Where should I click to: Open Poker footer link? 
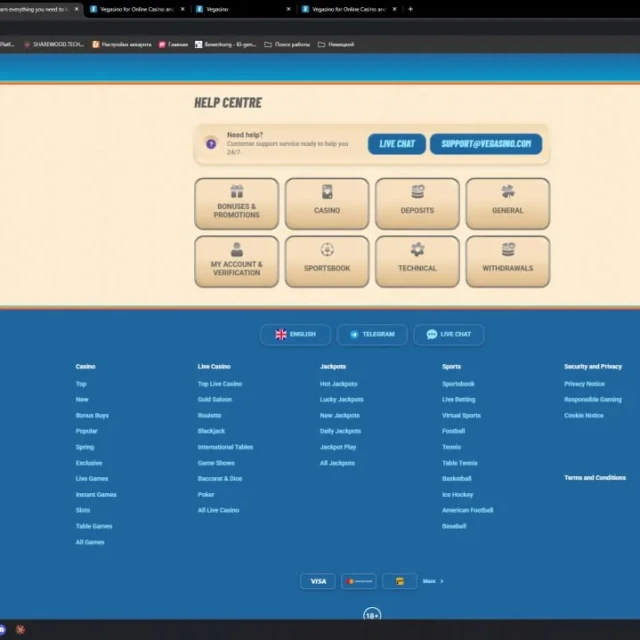pyautogui.click(x=206, y=495)
